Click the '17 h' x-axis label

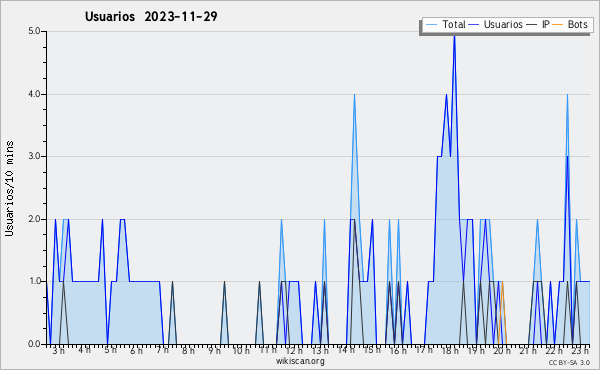(x=424, y=350)
